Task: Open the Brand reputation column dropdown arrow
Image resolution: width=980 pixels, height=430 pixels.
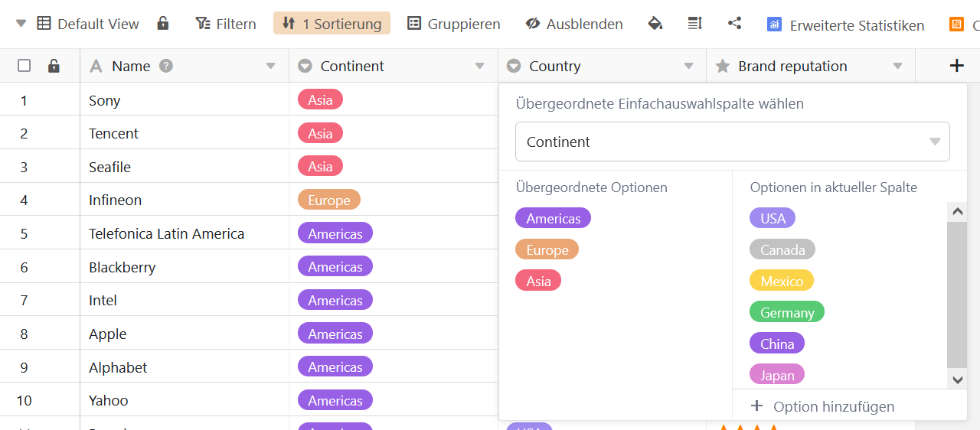Action: coord(897,66)
